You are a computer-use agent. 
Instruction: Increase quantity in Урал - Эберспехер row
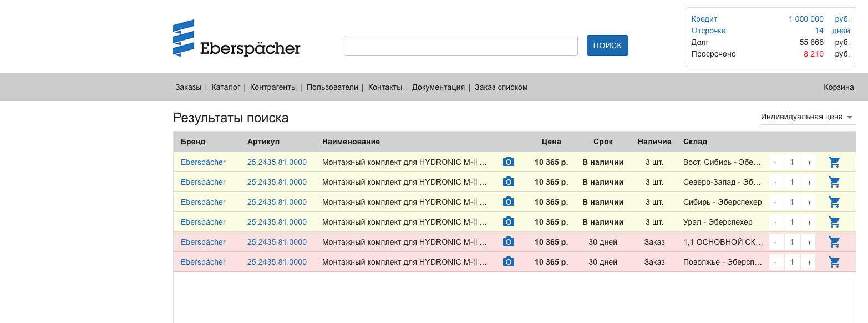809,223
